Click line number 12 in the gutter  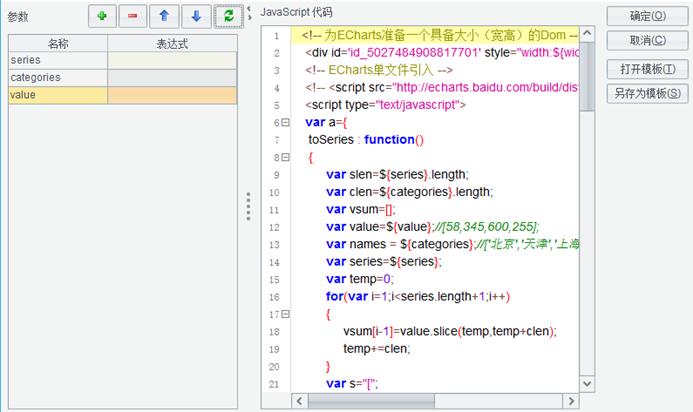274,227
